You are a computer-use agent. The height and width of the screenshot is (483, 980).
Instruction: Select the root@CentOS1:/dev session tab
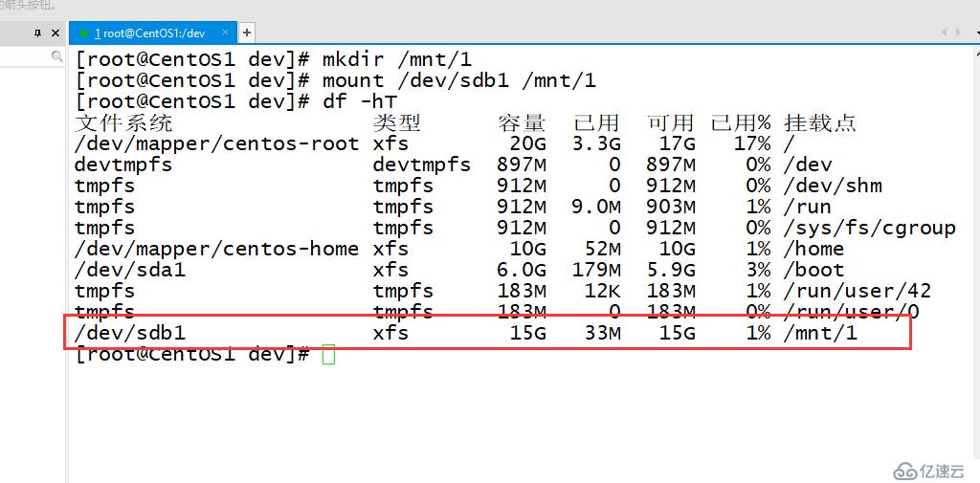coord(152,33)
